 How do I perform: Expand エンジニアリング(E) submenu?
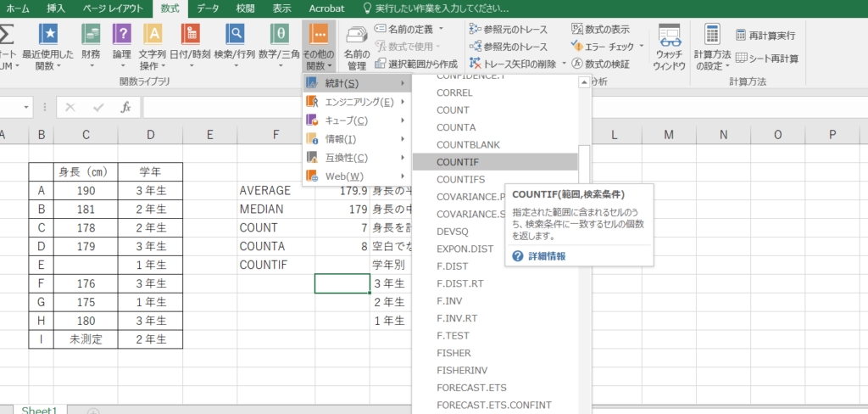click(x=357, y=102)
